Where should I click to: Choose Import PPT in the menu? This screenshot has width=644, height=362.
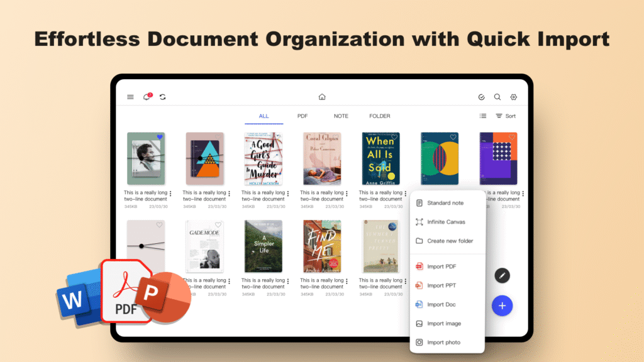click(440, 285)
